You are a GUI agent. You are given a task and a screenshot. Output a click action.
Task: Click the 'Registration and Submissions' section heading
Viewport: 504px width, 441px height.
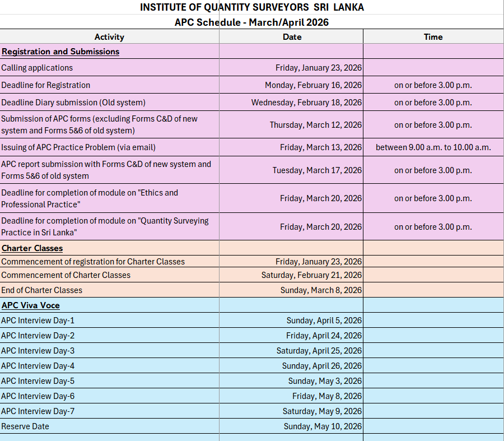coord(60,52)
